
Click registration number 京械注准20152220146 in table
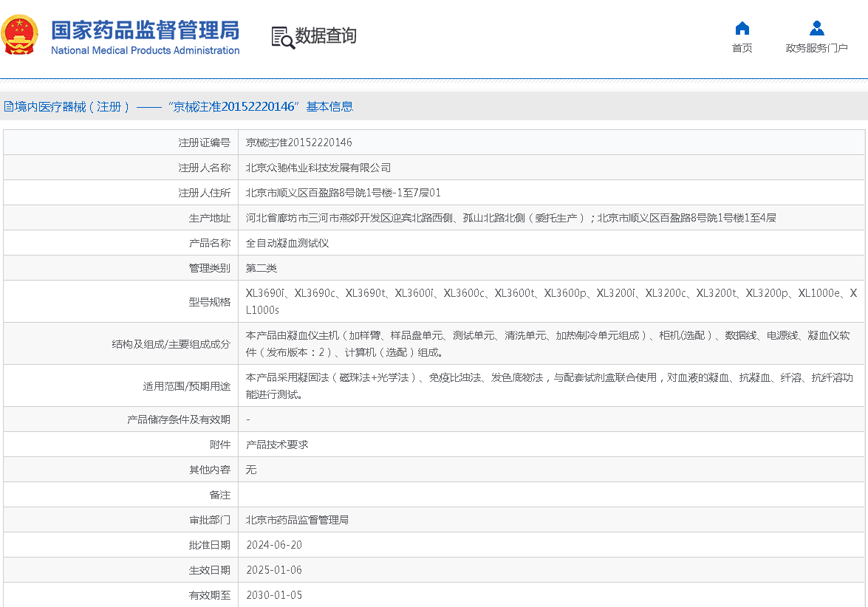pyautogui.click(x=298, y=143)
